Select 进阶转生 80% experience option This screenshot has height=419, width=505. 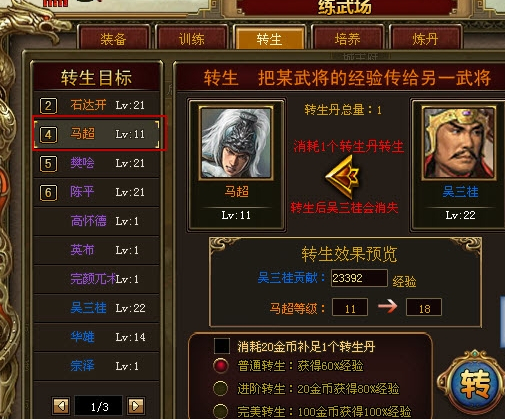220,388
